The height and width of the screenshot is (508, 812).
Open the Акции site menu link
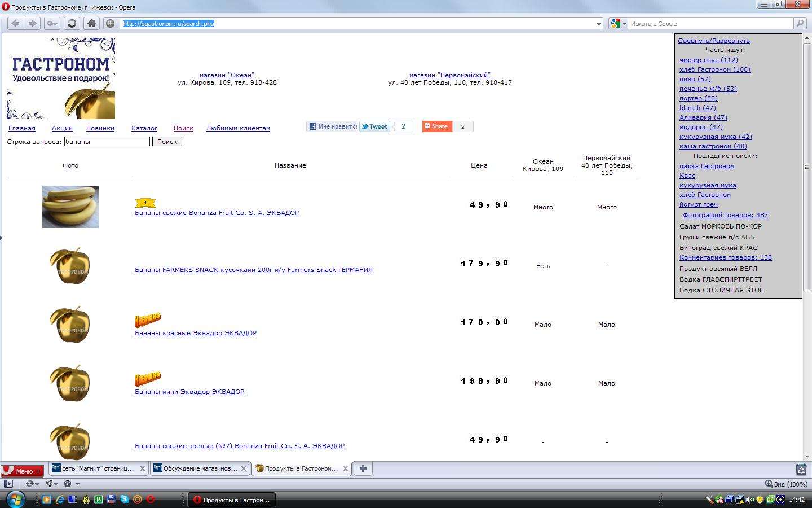(x=62, y=128)
